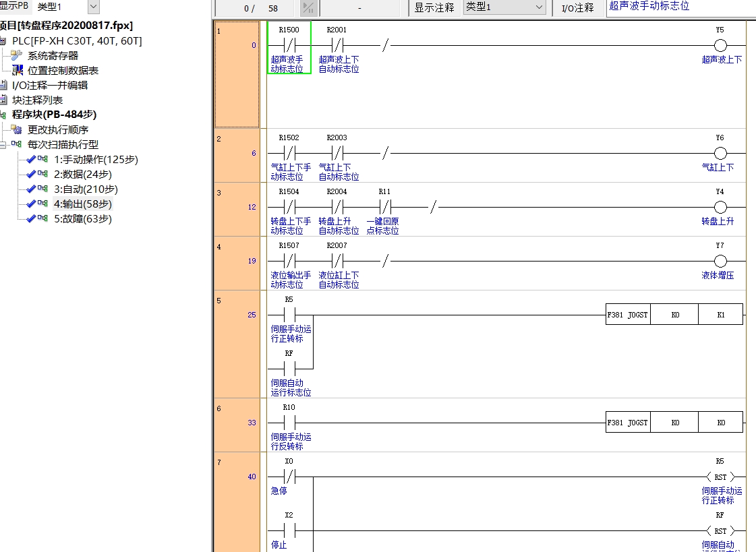Click the NOT slash in rung 3
This screenshot has width=756, height=552.
[433, 208]
